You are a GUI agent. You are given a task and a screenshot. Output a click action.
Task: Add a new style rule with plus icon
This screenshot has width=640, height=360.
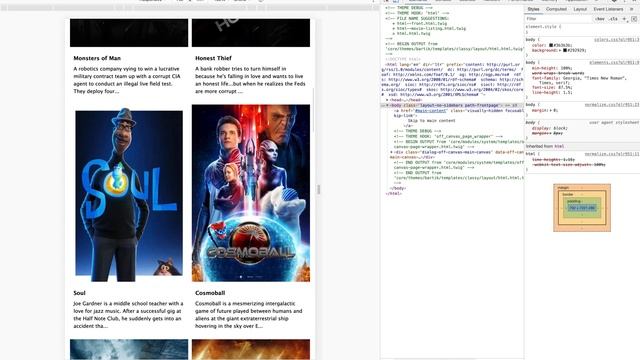[x=624, y=19]
